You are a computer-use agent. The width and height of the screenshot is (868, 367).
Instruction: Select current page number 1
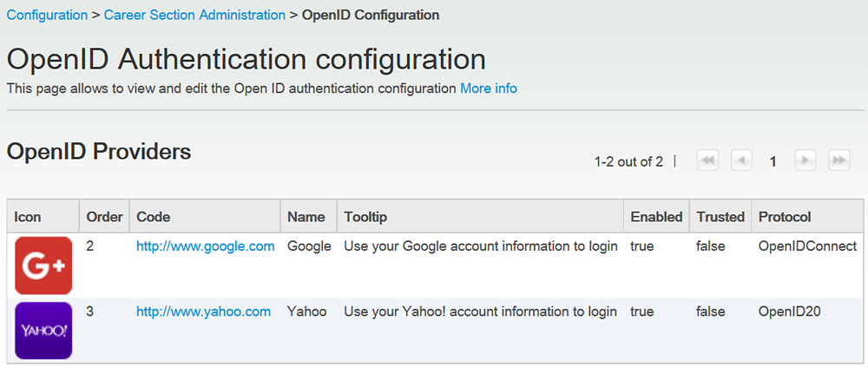pos(773,161)
